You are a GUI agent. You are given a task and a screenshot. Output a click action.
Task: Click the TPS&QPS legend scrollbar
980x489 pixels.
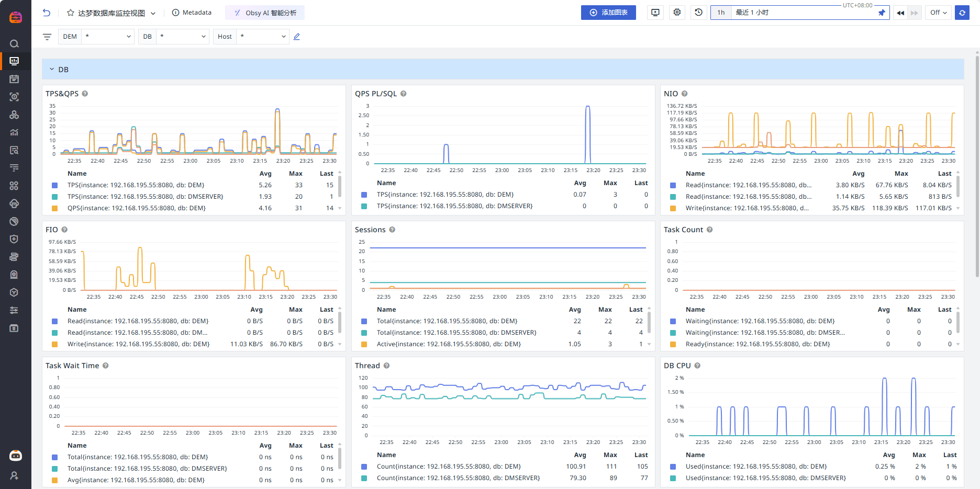[x=340, y=186]
